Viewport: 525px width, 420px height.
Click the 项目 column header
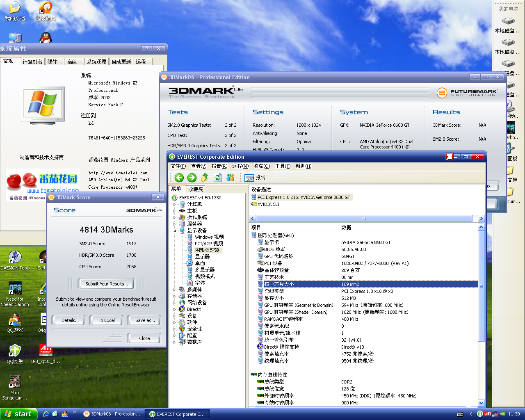(x=294, y=227)
